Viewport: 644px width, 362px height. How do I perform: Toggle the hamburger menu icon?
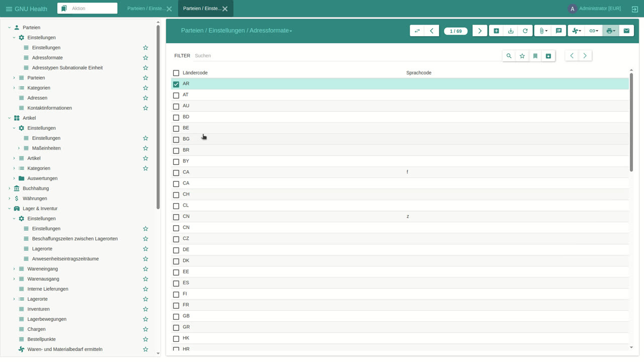tap(9, 9)
